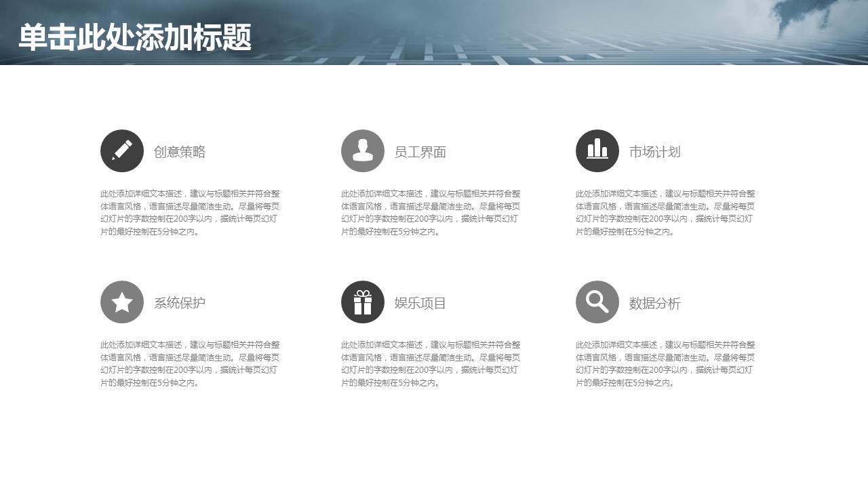Click the description paragraph under 市场计划
This screenshot has height=488, width=868.
(x=665, y=212)
